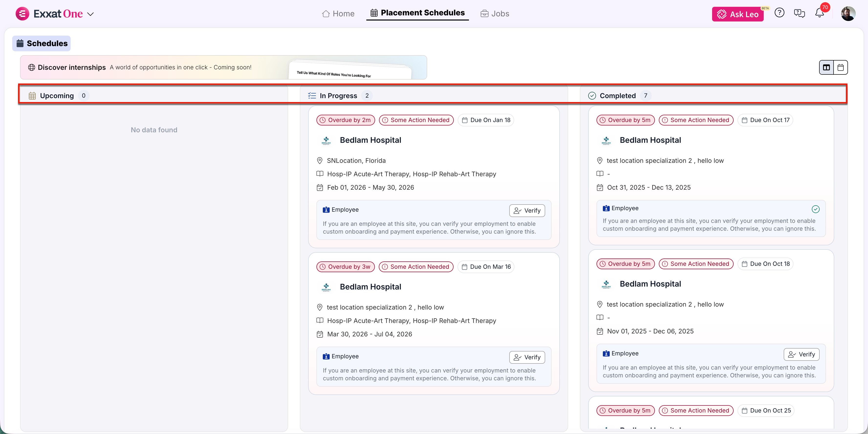Switch to calendar view
868x434 pixels.
841,67
